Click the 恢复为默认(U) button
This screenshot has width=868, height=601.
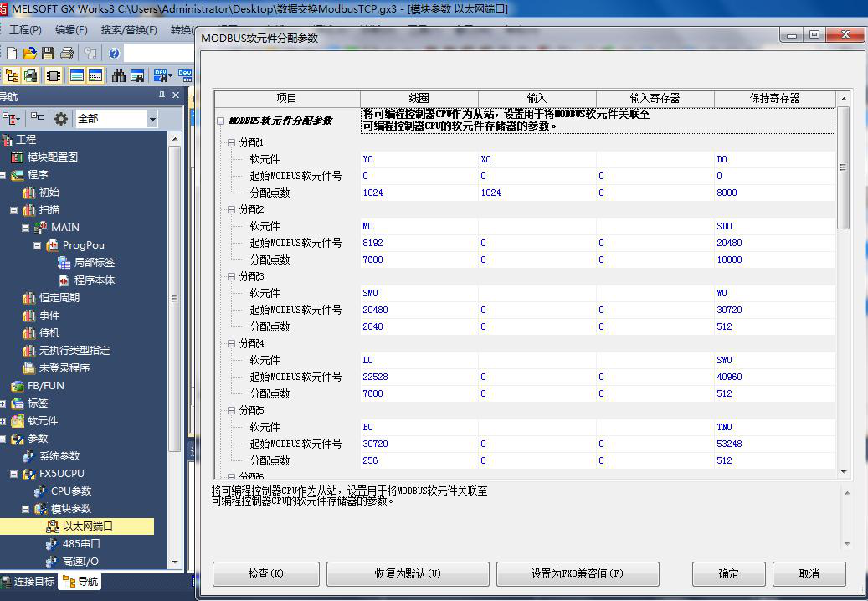click(408, 574)
